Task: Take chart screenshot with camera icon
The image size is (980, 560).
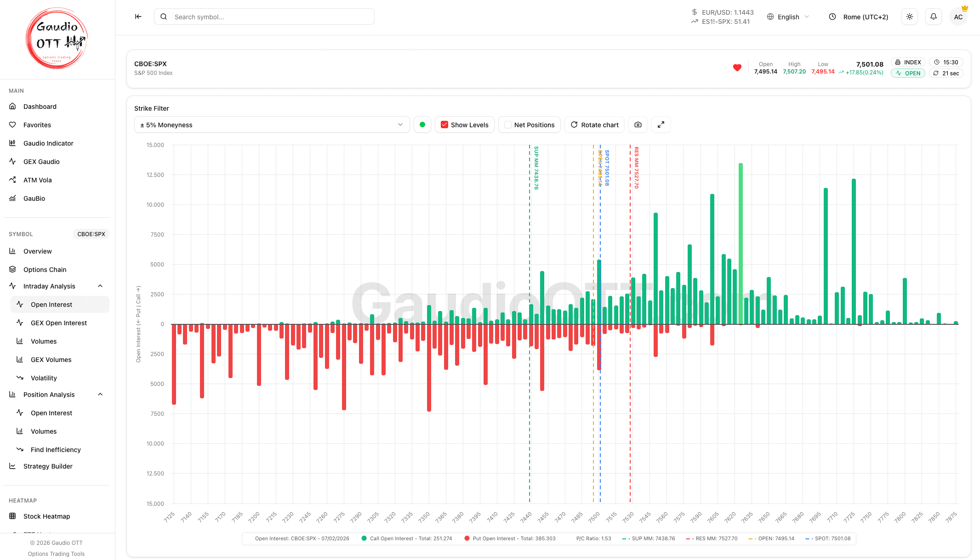Action: (x=638, y=124)
